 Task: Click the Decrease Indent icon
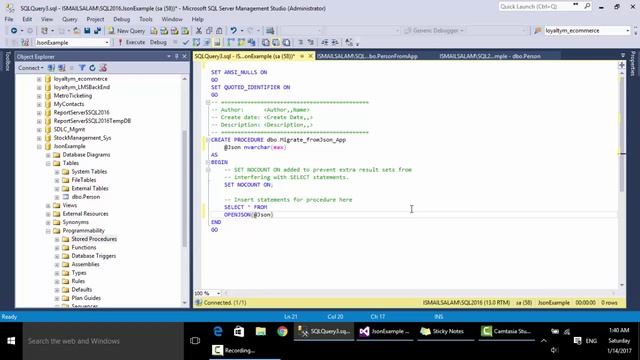[325, 42]
